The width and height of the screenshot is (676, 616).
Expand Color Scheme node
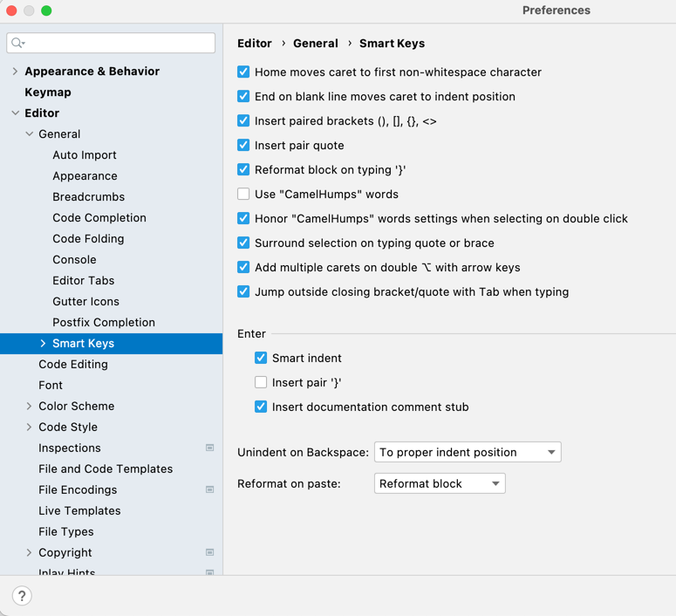point(29,406)
